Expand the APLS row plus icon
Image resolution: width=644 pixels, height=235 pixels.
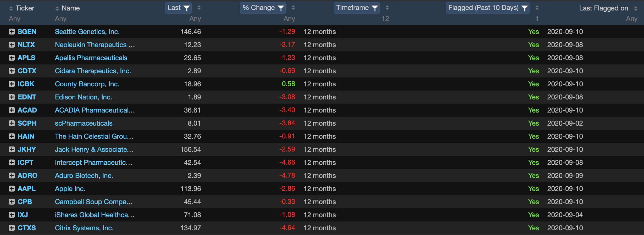pos(12,58)
